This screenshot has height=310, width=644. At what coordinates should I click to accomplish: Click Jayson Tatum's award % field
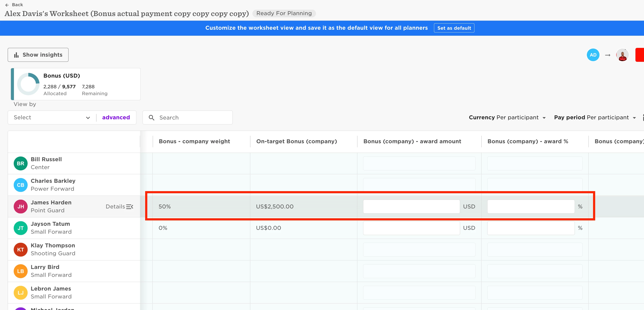click(531, 228)
